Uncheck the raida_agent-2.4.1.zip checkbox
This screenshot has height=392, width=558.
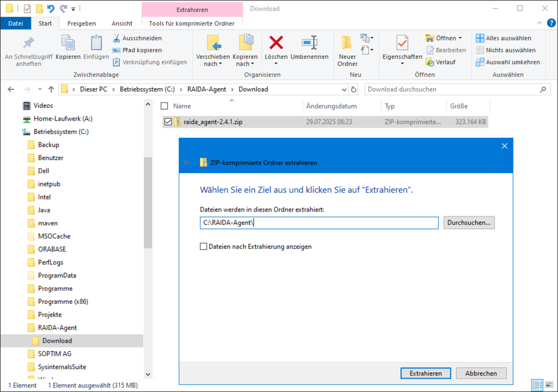168,122
